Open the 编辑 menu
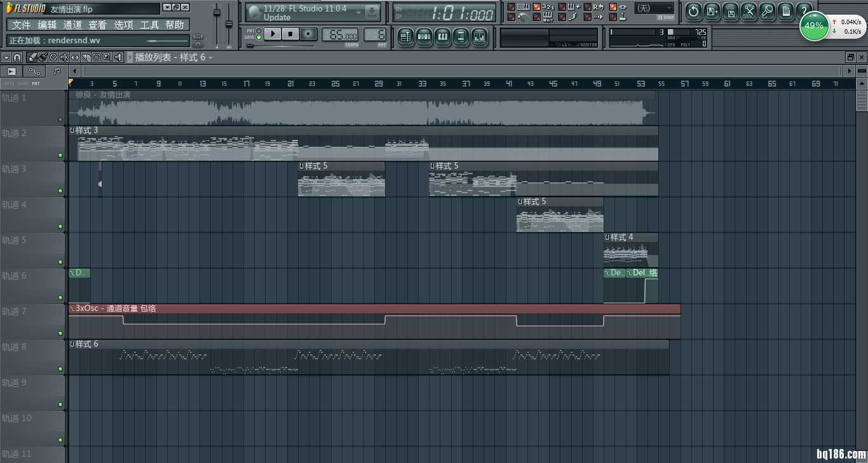The height and width of the screenshot is (463, 868). [x=47, y=25]
